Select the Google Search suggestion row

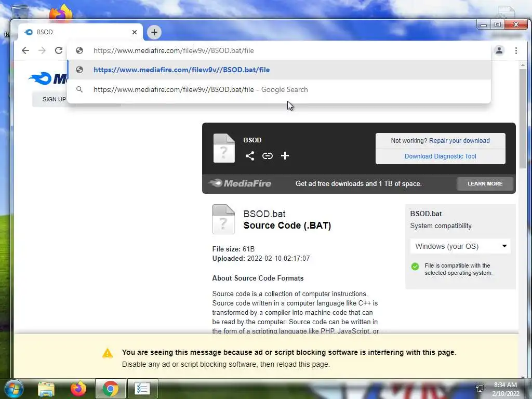pyautogui.click(x=279, y=89)
